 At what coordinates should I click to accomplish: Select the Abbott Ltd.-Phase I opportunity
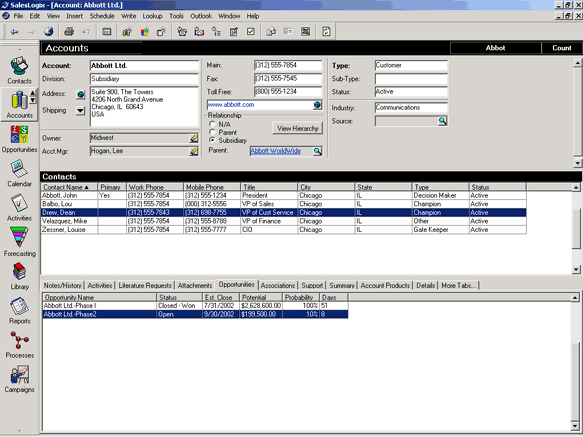196,306
